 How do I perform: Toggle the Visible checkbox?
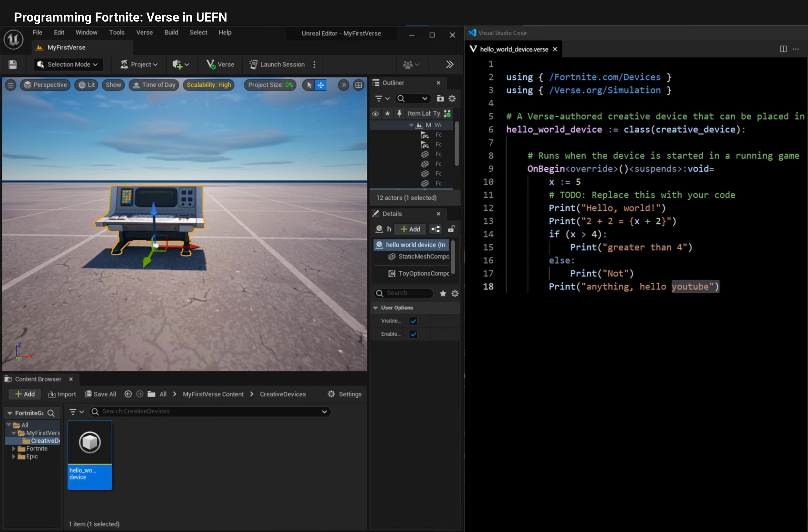(413, 321)
